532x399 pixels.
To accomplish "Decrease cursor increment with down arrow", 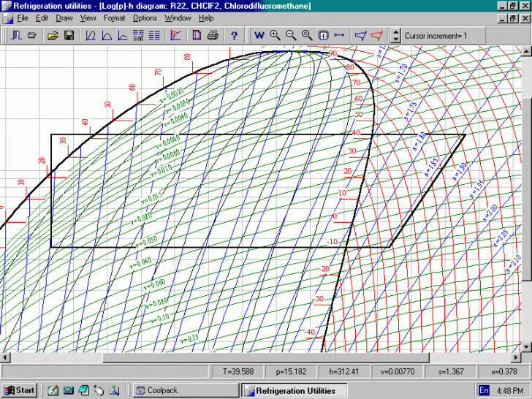I will [395, 39].
